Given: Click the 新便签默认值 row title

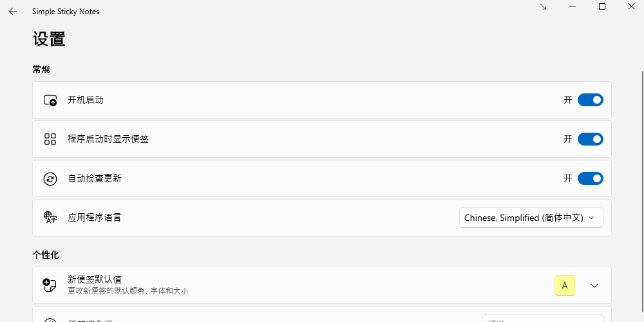Looking at the screenshot, I should pos(95,279).
